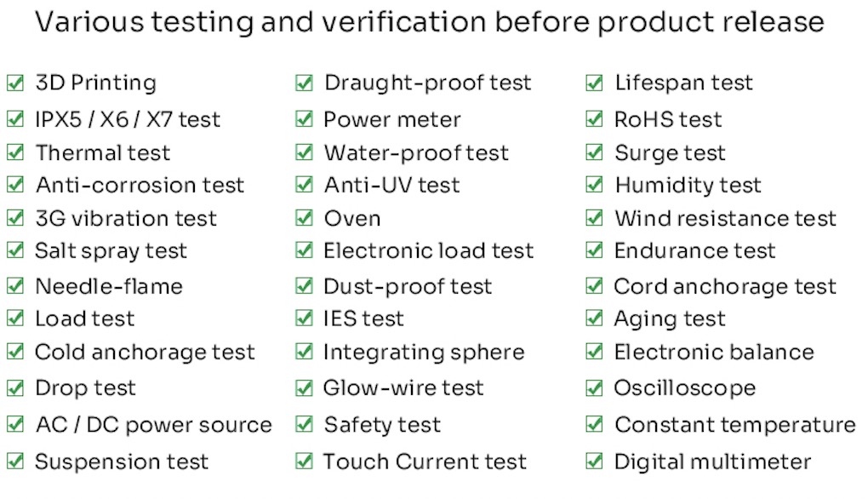
Task: Uncheck the Suspension test checkbox
Action: tap(15, 461)
